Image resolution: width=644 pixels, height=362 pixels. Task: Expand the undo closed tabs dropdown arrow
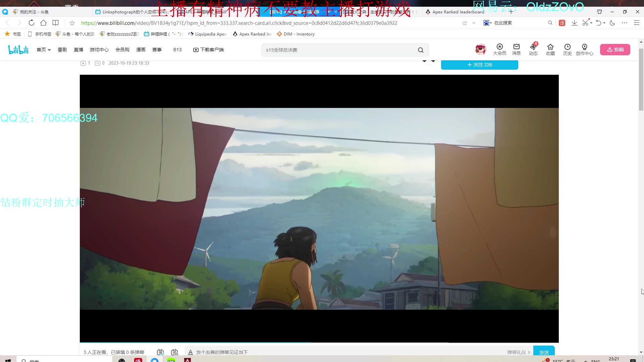coord(604,23)
